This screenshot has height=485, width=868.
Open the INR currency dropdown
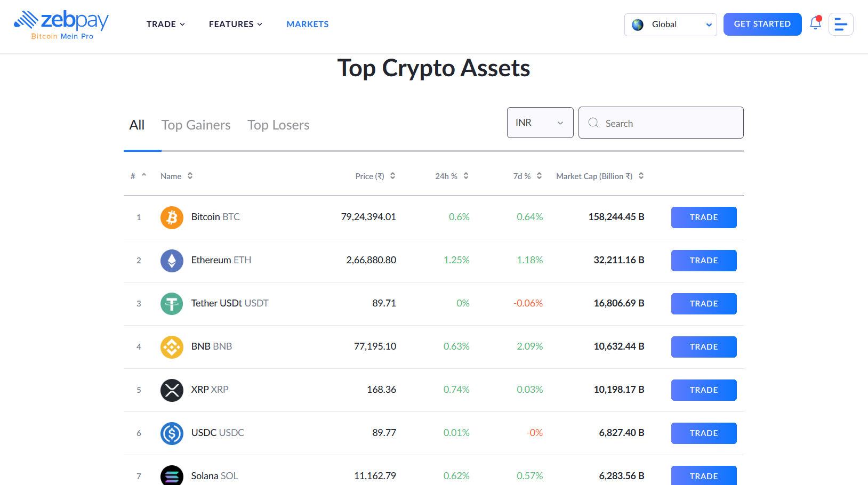540,122
